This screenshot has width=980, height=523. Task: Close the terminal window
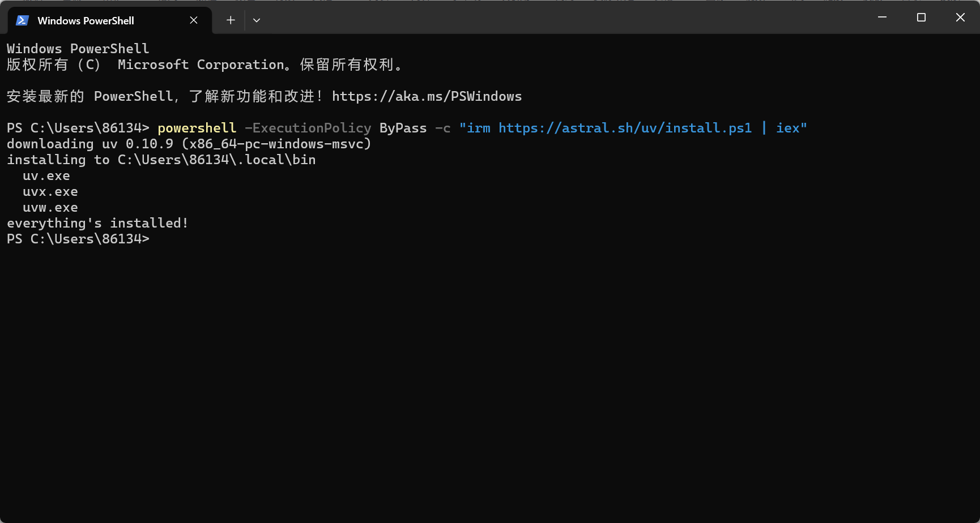(960, 18)
